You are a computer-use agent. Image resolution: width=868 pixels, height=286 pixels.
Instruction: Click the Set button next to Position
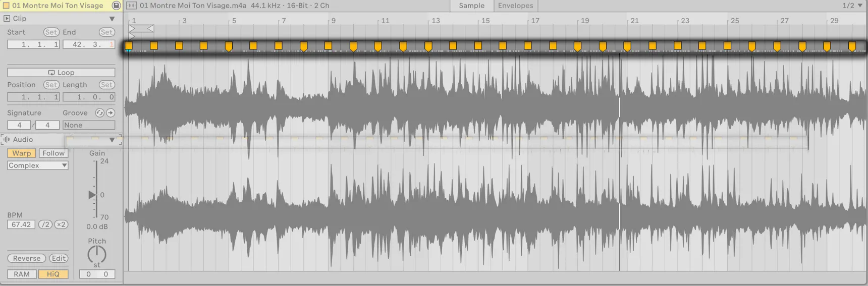coord(51,85)
